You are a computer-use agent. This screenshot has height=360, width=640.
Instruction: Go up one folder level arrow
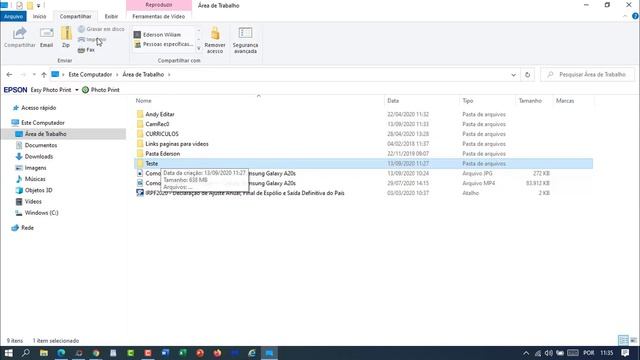(44, 75)
